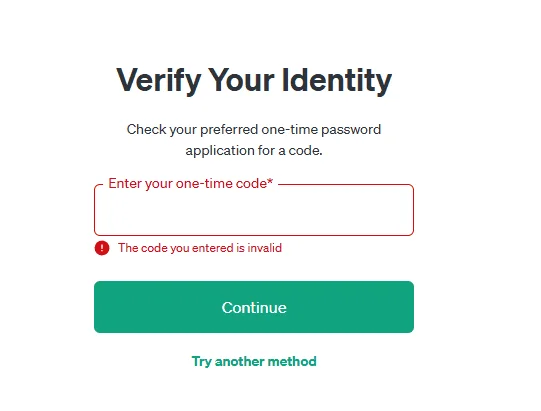Click the word 'invalid' in the error message
The height and width of the screenshot is (411, 541).
pyautogui.click(x=265, y=248)
